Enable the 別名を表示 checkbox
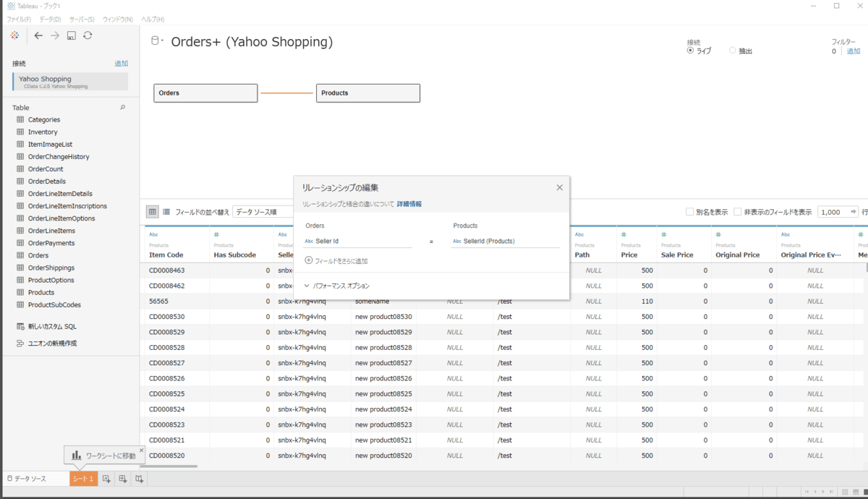868x499 pixels. point(689,212)
